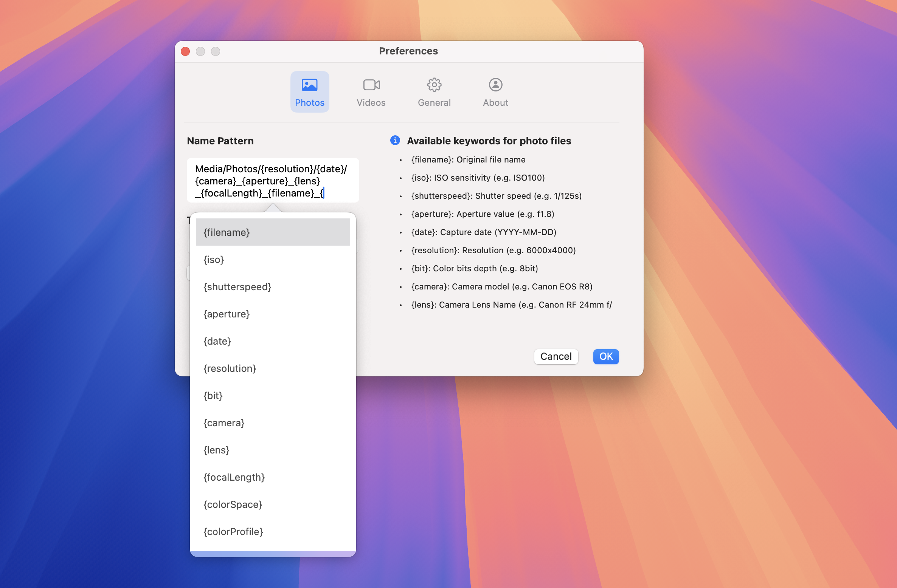Screen dimensions: 897x588
Task: Confirm with the OK button
Action: [606, 356]
